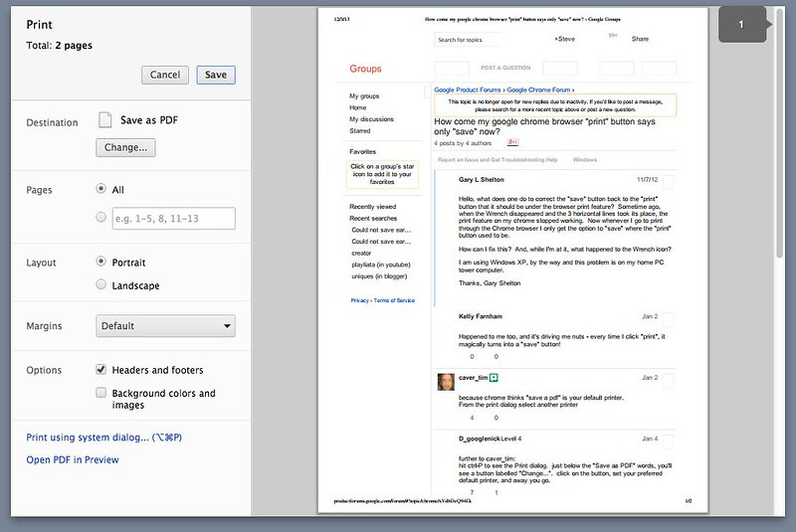796x532 pixels.
Task: Click the Search for topics box in preview
Action: tap(468, 40)
